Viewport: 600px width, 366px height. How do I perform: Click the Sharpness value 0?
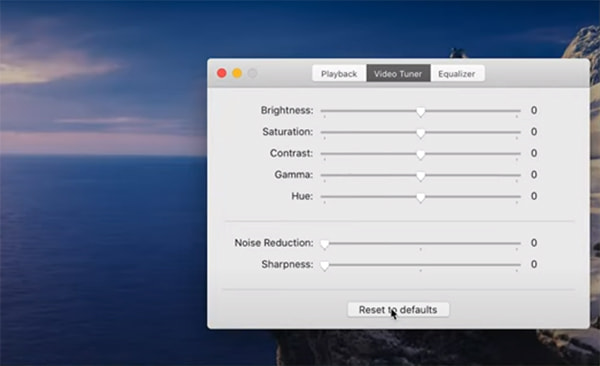click(x=534, y=264)
